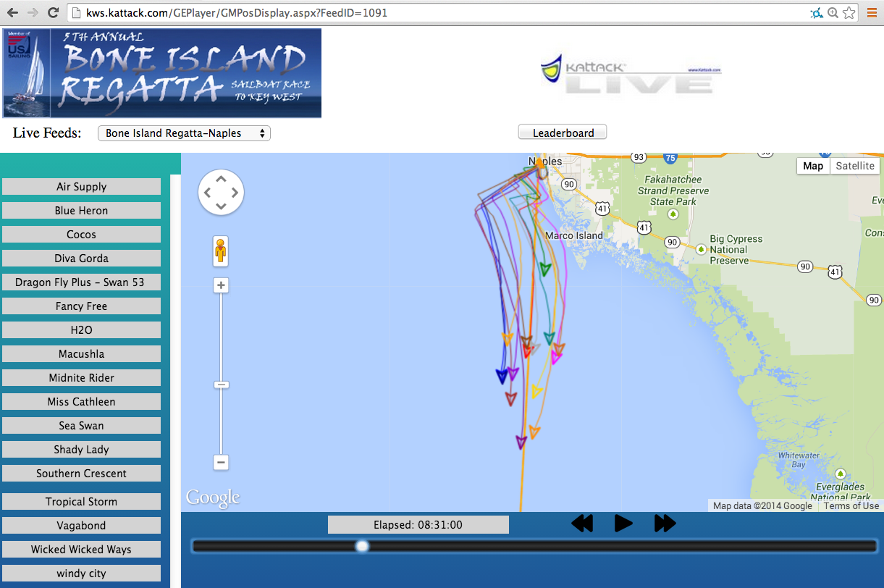The image size is (884, 588).
Task: Select the Shady Lady boat
Action: (81, 450)
